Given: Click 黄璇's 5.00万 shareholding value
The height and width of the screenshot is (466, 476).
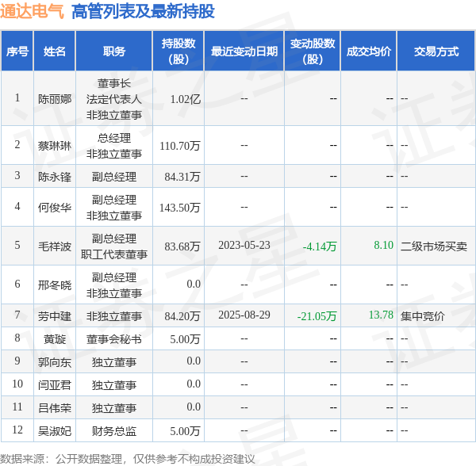Looking at the screenshot, I should point(185,339).
